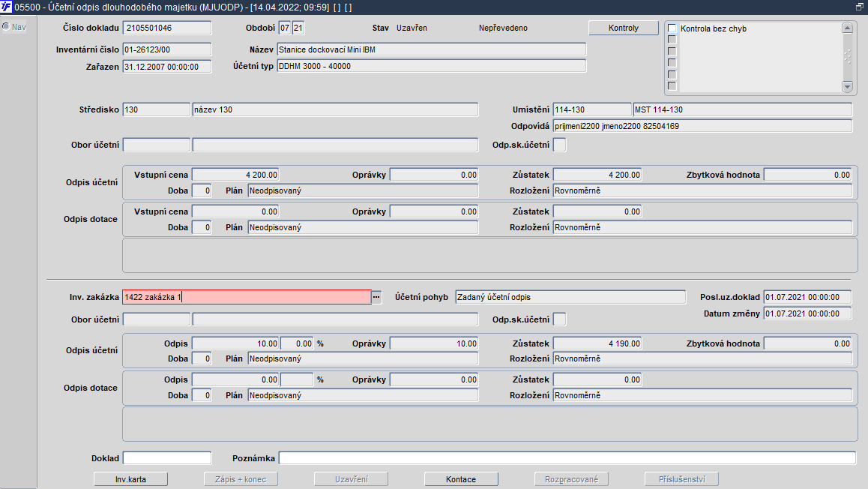Click the Nepřevedeno status text

point(503,28)
